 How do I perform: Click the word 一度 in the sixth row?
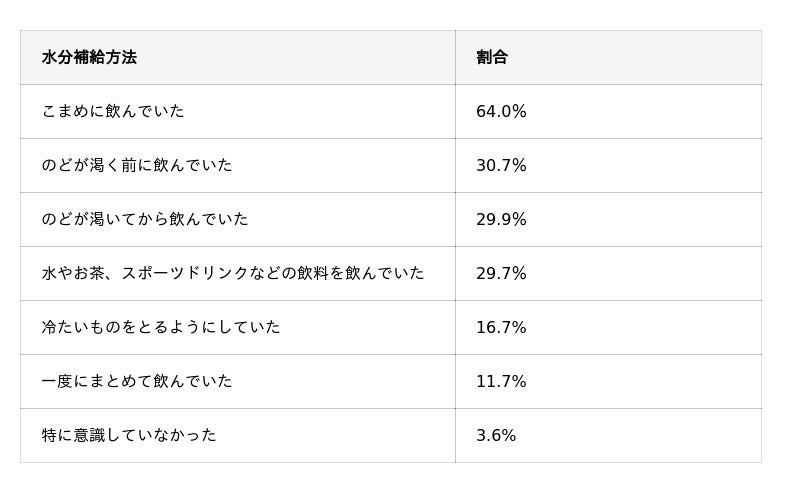click(57, 381)
